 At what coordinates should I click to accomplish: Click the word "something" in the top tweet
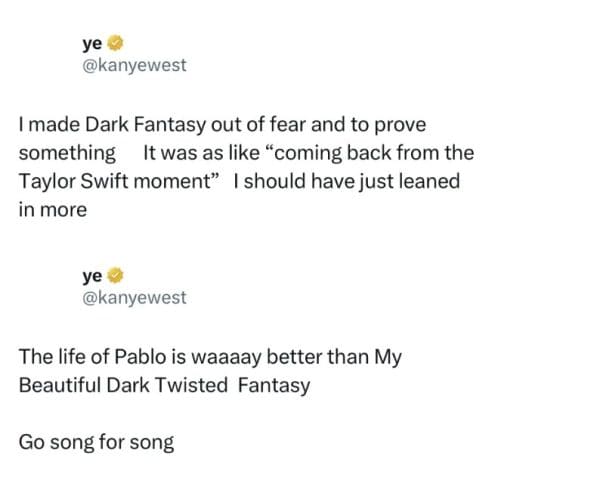[x=67, y=154]
